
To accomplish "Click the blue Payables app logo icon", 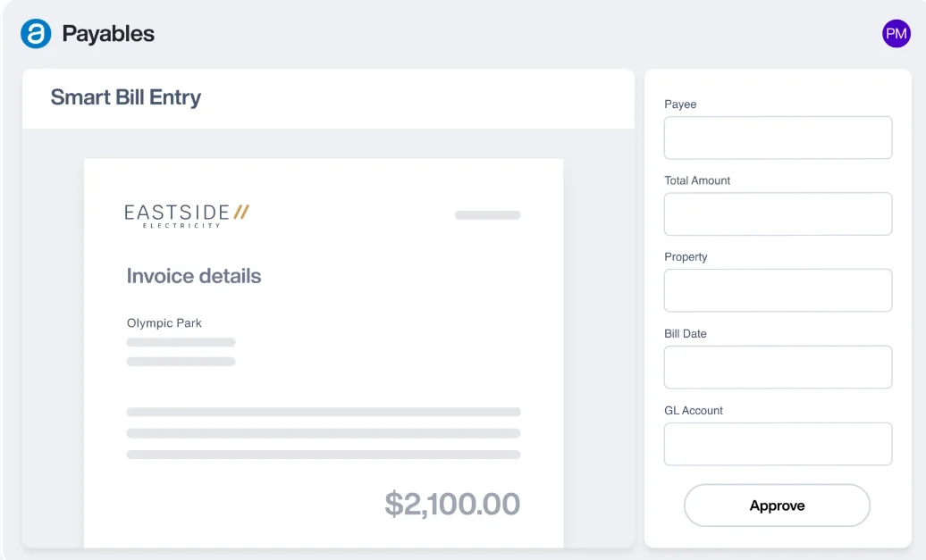I will click(x=36, y=33).
